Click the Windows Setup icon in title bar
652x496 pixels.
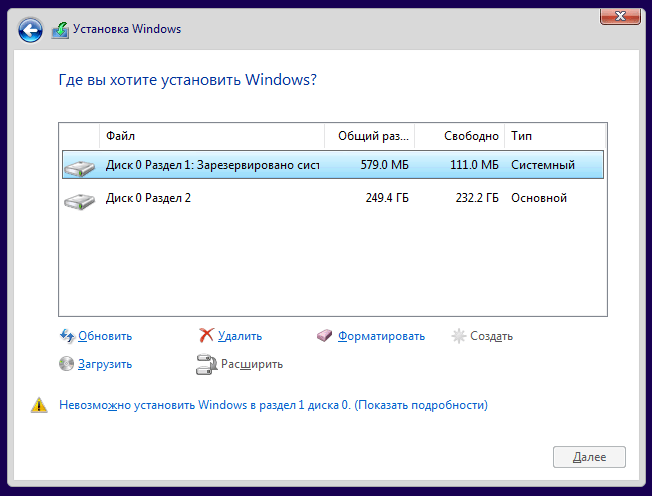(x=60, y=30)
